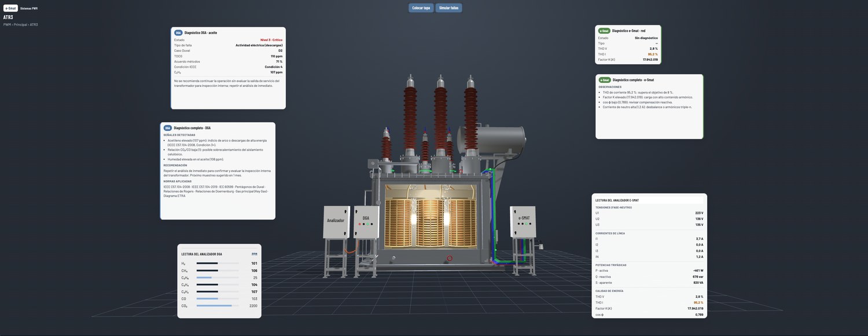The image size is (868, 336).
Task: Click 'LECTURA DEL ANALIZADOR E-SMAT' panel title
Action: coord(617,200)
